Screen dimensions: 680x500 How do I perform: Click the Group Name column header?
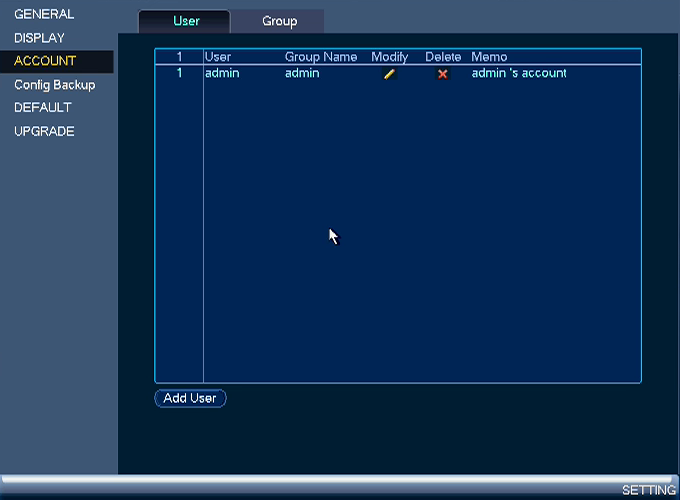[321, 57]
